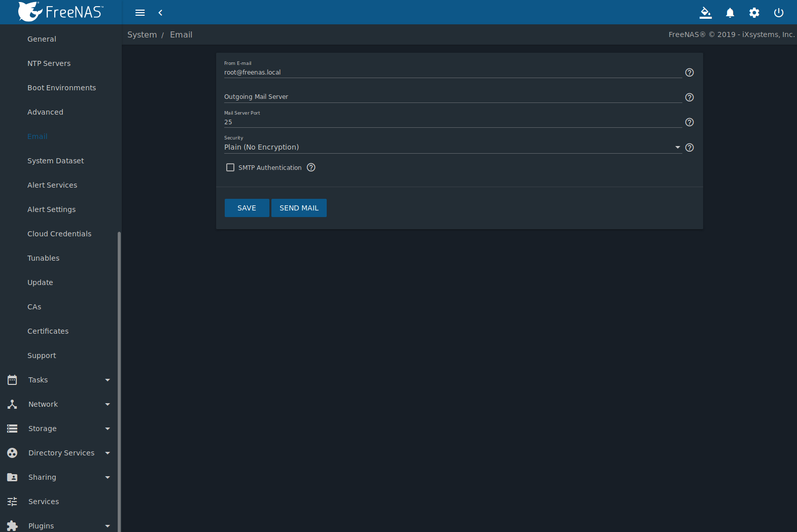Screen dimensions: 797x532
Task: Click the FreeNAS logo
Action: pyautogui.click(x=60, y=12)
